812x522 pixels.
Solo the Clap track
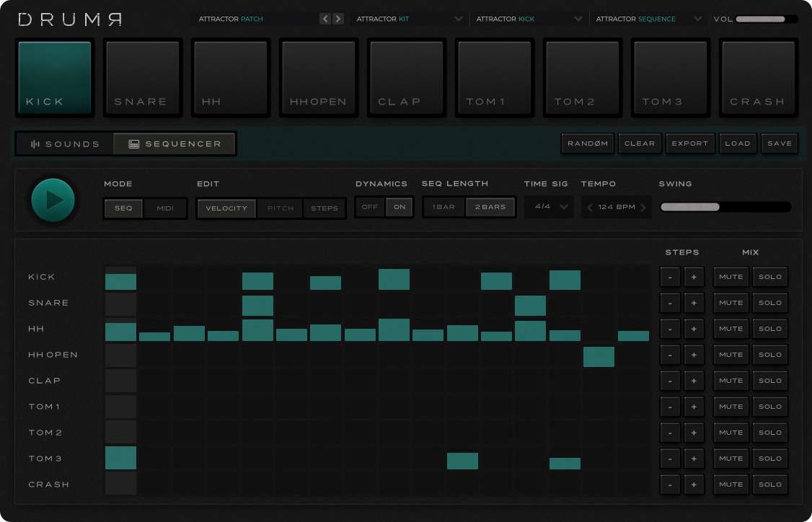pyautogui.click(x=770, y=381)
